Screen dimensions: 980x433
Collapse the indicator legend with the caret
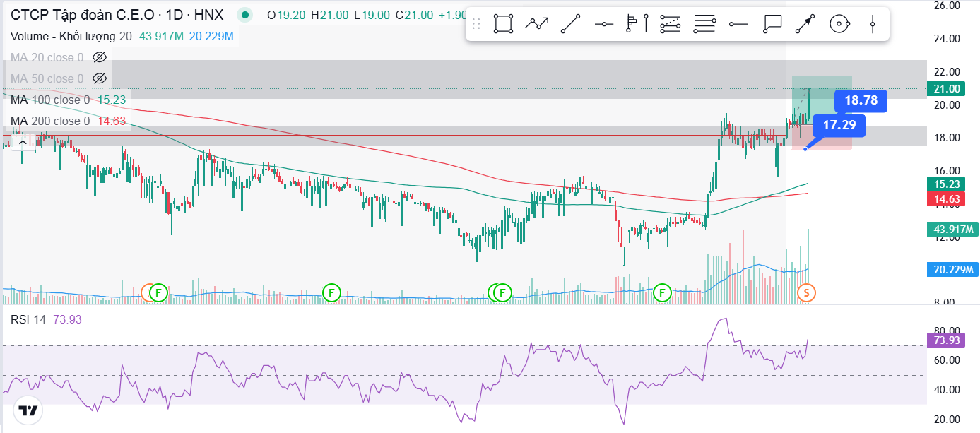[23, 142]
